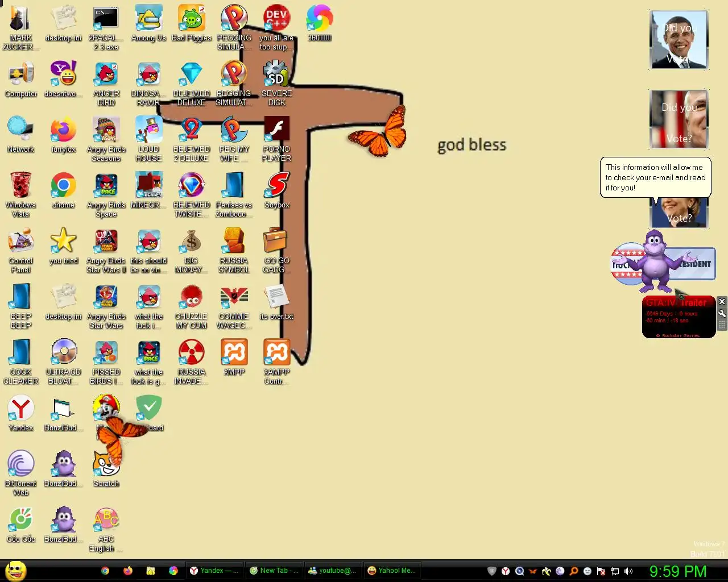728x582 pixels.
Task: Switch to the Yahoo! Me... taskbar window
Action: click(x=392, y=571)
